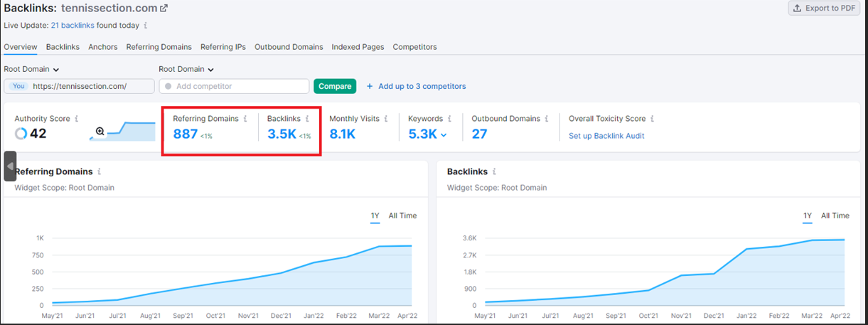The image size is (868, 325).
Task: Click the tennissection.com URL input field
Action: (79, 86)
